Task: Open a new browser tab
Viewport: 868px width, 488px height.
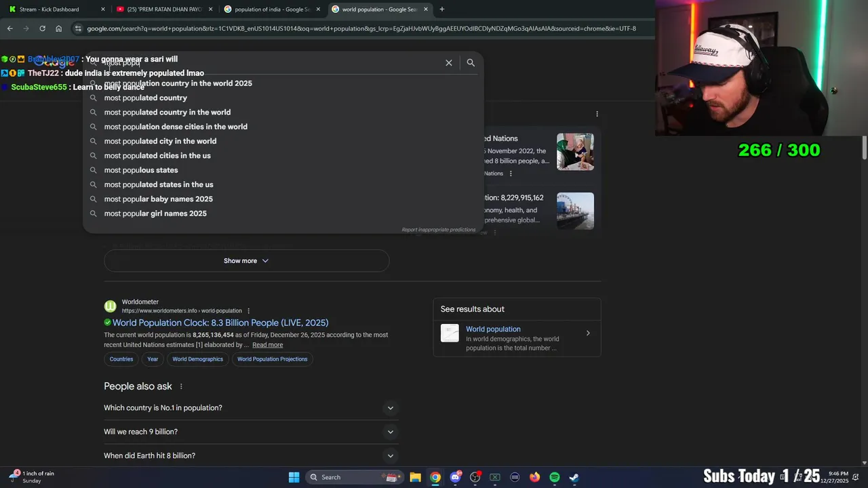Action: coord(442,9)
